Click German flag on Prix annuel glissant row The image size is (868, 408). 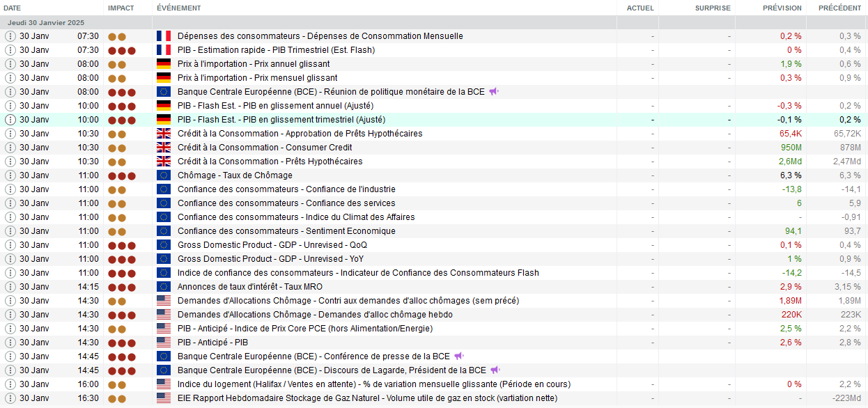pyautogui.click(x=164, y=64)
